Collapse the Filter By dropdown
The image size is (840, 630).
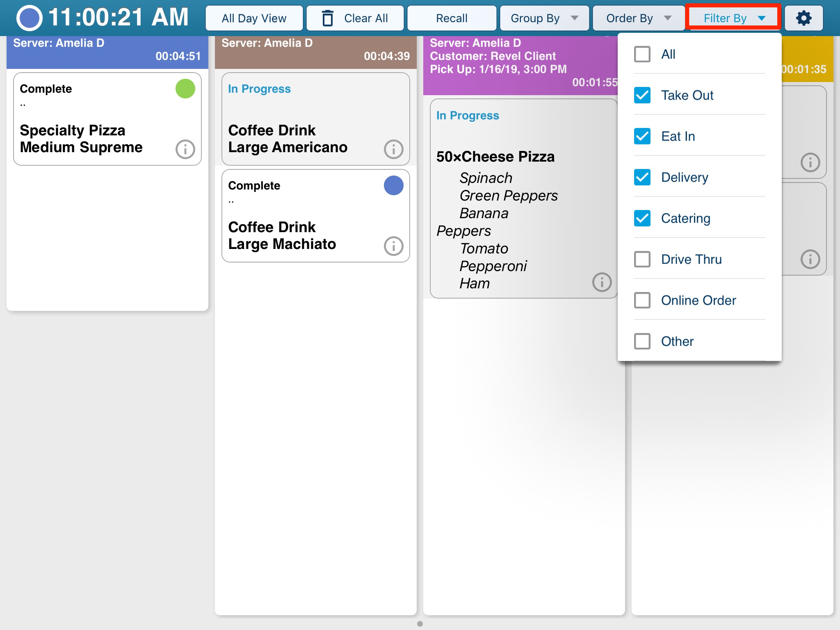click(x=733, y=18)
